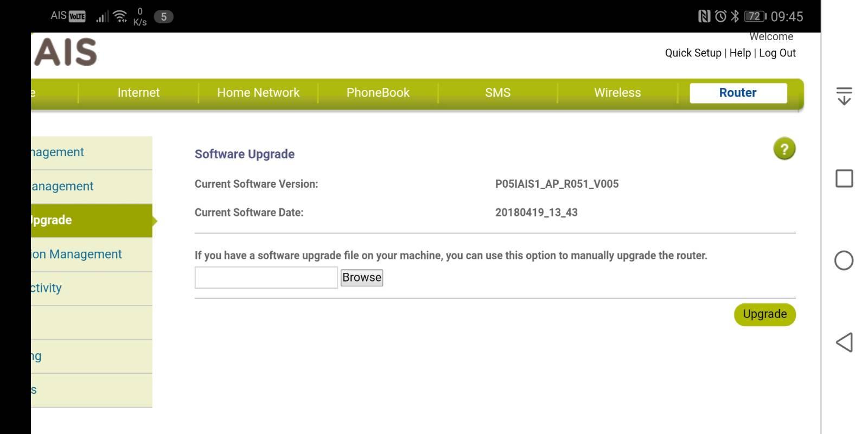868x434 pixels.
Task: Tap the notification count badge 5
Action: tap(163, 16)
